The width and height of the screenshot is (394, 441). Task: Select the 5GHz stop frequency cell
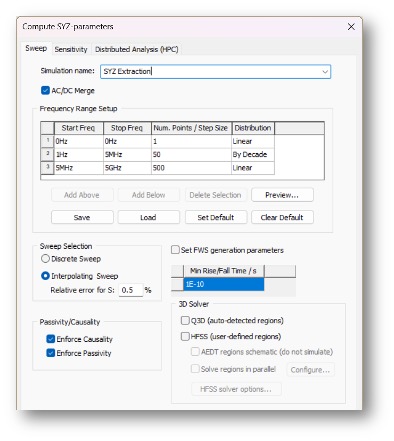pos(127,168)
